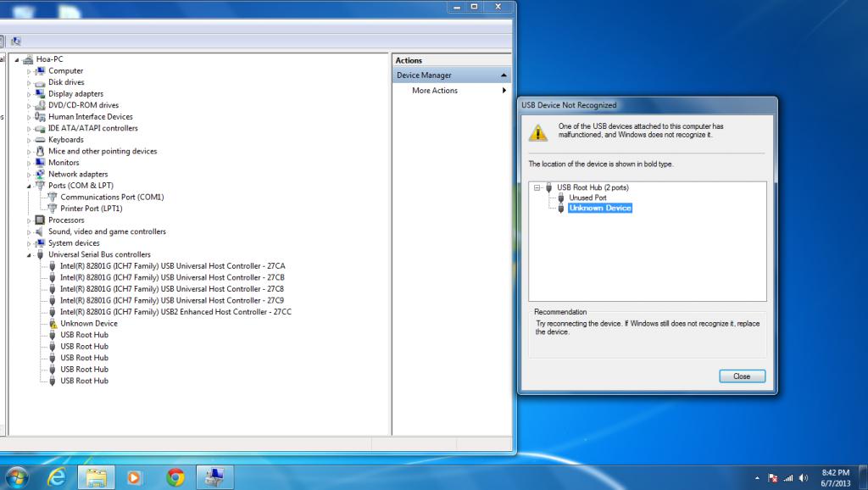Open Windows Explorer from taskbar
The width and height of the screenshot is (868, 490).
pyautogui.click(x=97, y=477)
